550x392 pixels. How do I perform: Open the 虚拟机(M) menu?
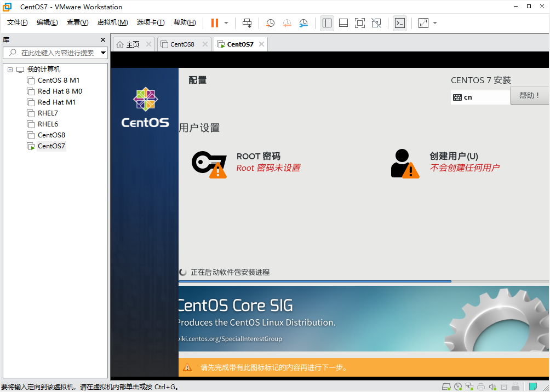click(x=113, y=22)
